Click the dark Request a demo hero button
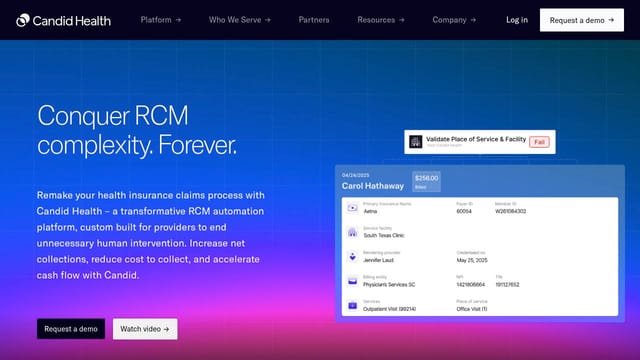The image size is (640, 360). coord(71,329)
